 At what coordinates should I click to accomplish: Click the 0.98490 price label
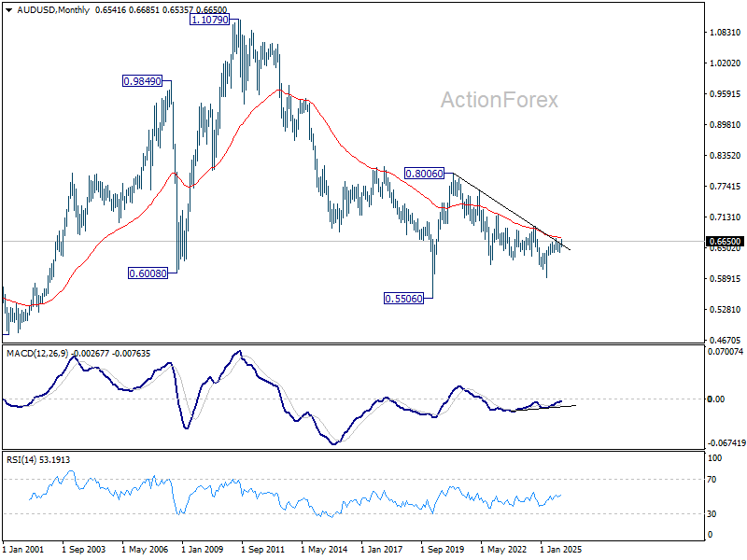[x=143, y=81]
